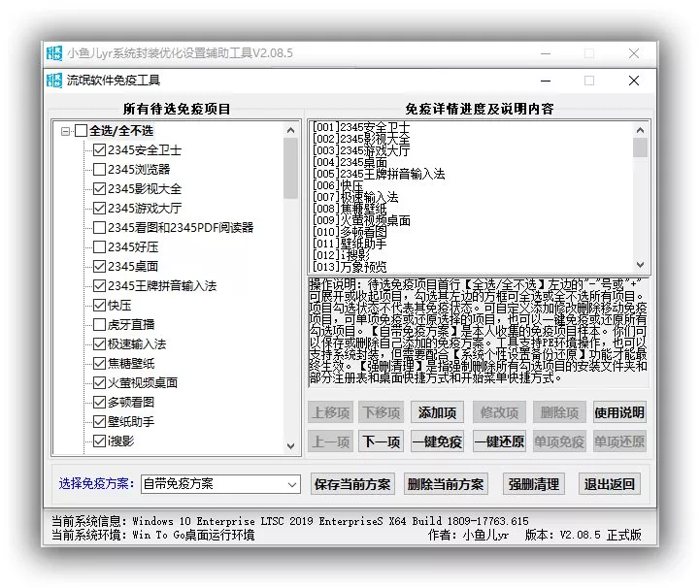Click the disabled 删除项 button
This screenshot has height=588, width=700.
click(559, 412)
